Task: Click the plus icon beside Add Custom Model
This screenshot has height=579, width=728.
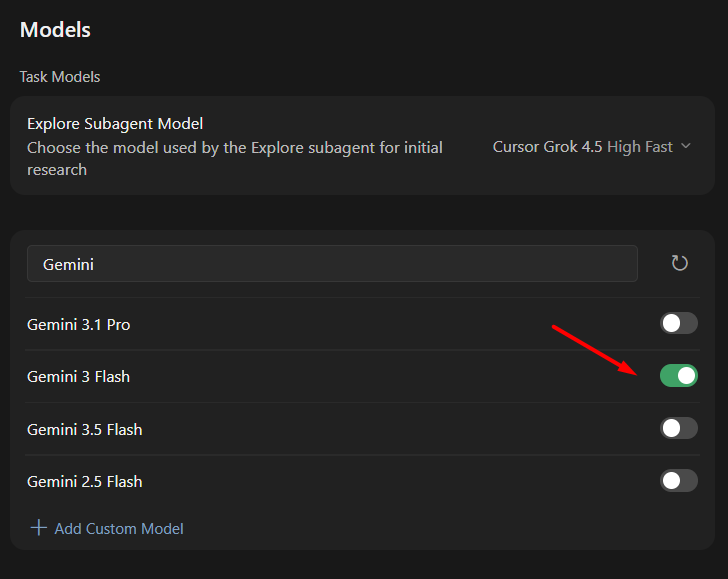Action: tap(39, 528)
